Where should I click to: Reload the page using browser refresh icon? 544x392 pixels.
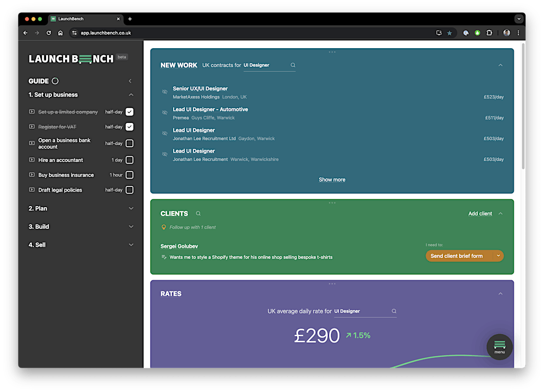coord(49,33)
